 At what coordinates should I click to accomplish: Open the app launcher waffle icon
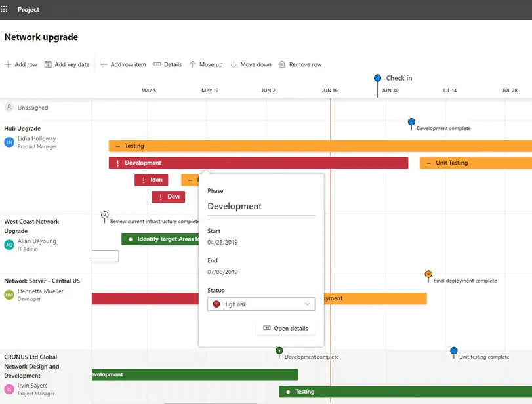pyautogui.click(x=4, y=9)
